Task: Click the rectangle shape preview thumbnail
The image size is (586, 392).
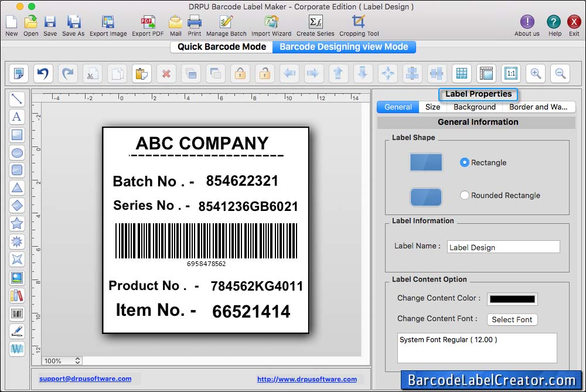Action: (x=425, y=162)
